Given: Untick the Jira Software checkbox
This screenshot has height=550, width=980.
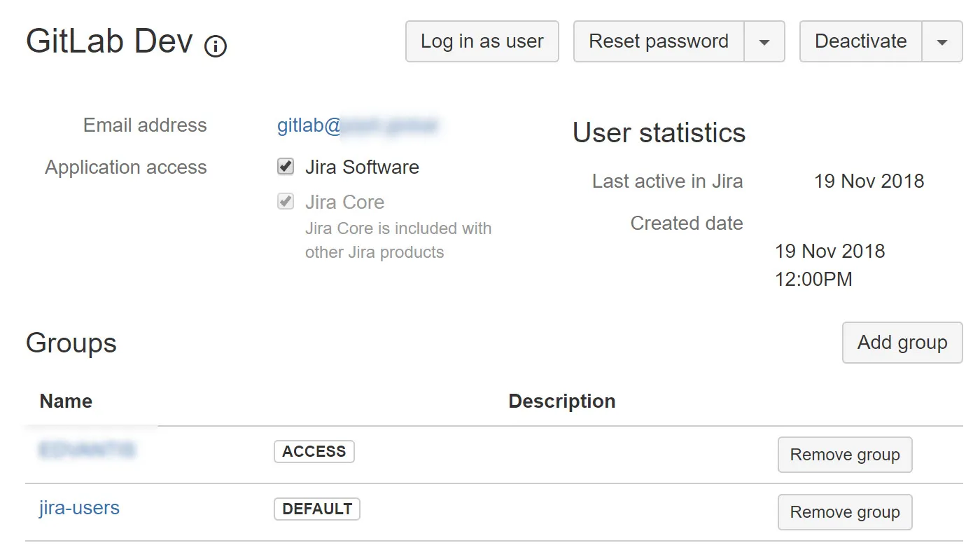Looking at the screenshot, I should click(x=286, y=167).
